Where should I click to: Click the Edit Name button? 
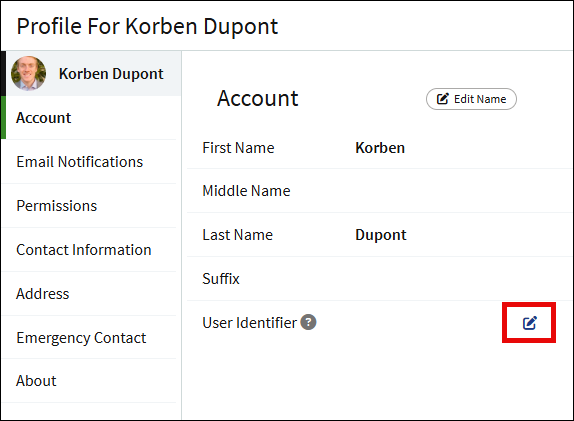coord(471,99)
